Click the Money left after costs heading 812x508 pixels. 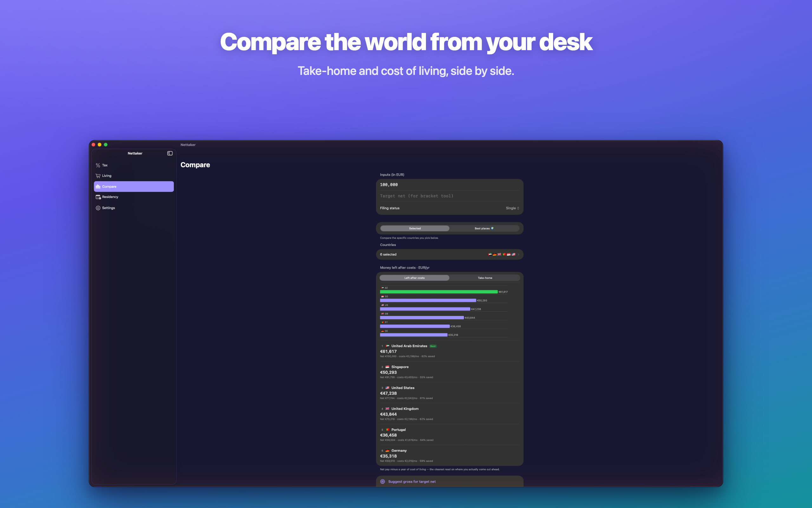[405, 267]
